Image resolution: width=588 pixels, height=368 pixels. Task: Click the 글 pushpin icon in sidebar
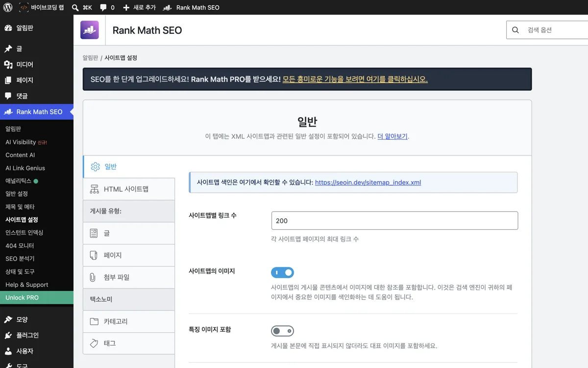[x=8, y=49]
